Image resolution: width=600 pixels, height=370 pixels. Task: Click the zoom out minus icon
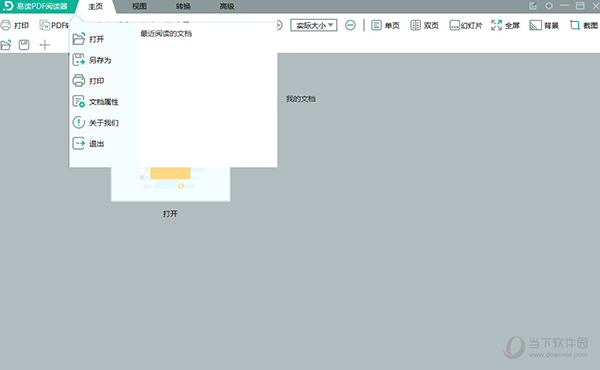pyautogui.click(x=350, y=25)
